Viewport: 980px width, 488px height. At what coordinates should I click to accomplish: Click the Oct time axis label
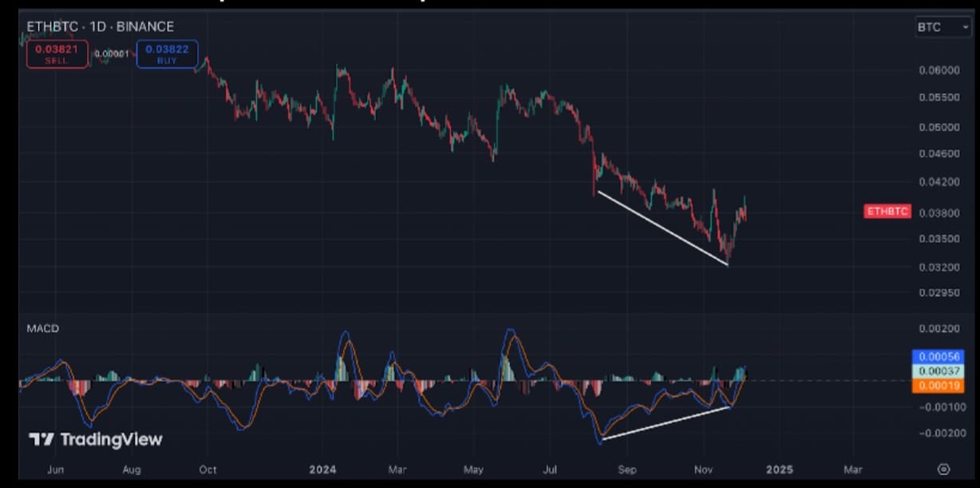click(208, 469)
